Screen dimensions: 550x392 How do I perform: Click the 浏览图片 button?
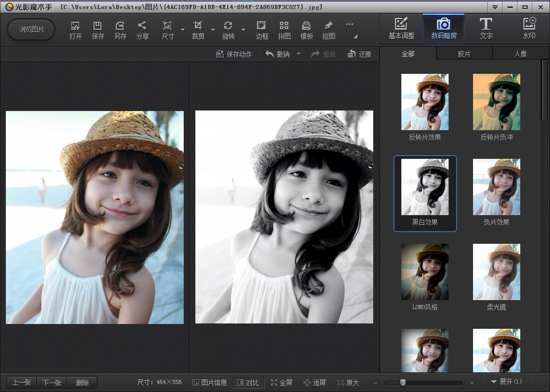[x=31, y=29]
